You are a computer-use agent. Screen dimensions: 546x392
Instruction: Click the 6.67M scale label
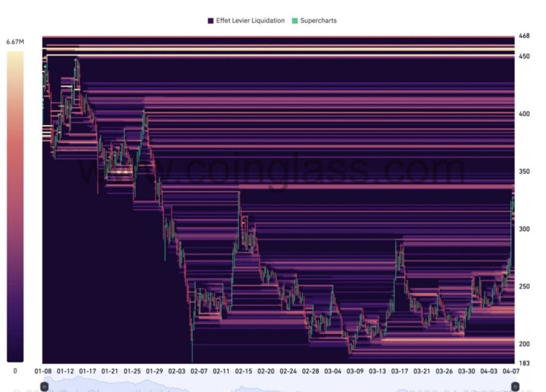14,40
